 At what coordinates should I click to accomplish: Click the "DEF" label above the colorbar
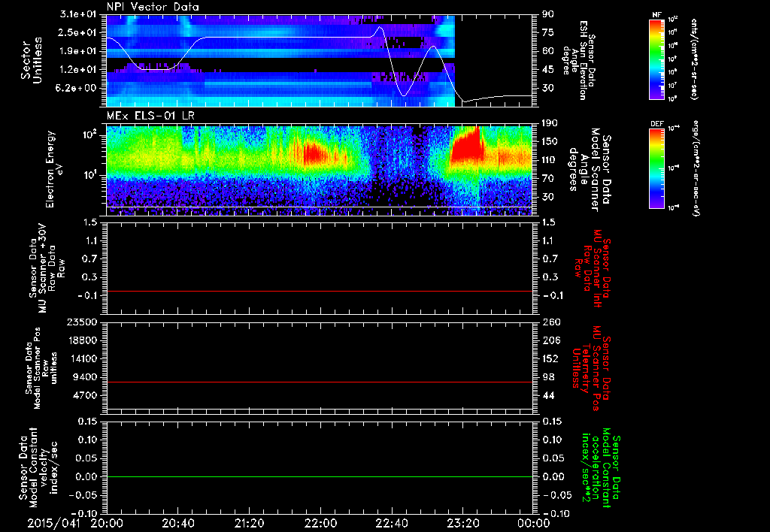pyautogui.click(x=657, y=124)
